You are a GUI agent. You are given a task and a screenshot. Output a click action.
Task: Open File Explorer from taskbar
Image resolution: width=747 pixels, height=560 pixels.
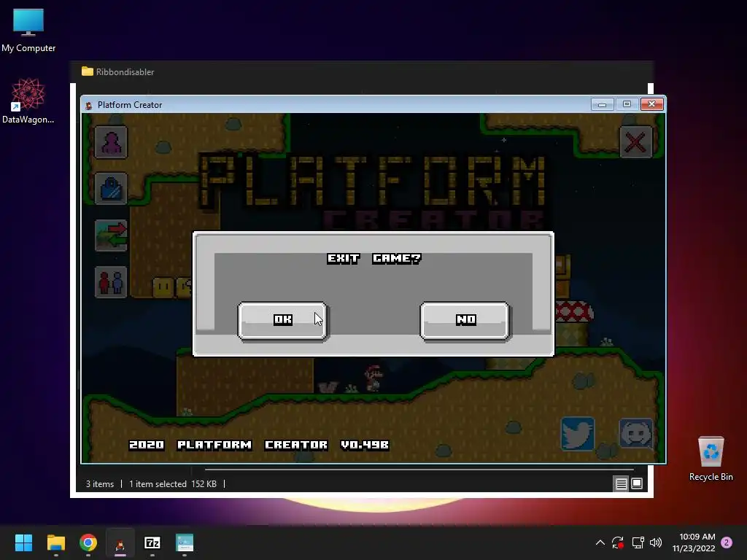[55, 542]
